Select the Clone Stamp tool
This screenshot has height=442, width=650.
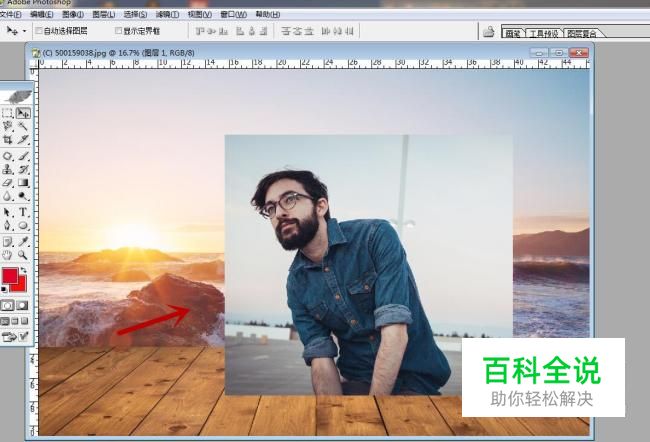[x=7, y=170]
